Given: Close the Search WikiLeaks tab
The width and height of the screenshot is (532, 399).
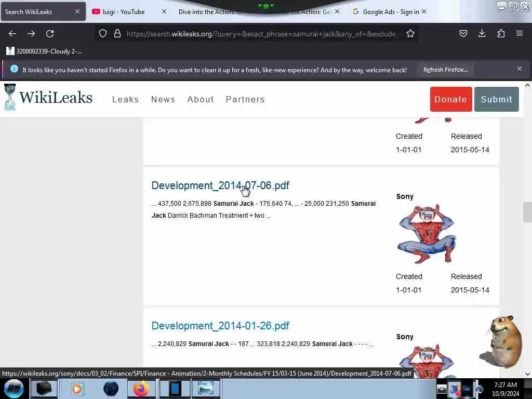Looking at the screenshot, I should click(x=77, y=11).
